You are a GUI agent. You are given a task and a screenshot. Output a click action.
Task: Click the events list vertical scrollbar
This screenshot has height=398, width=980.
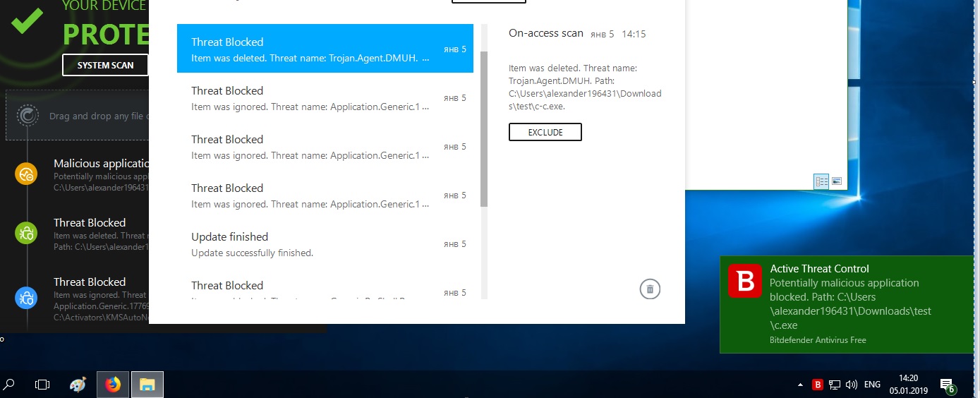(x=484, y=128)
